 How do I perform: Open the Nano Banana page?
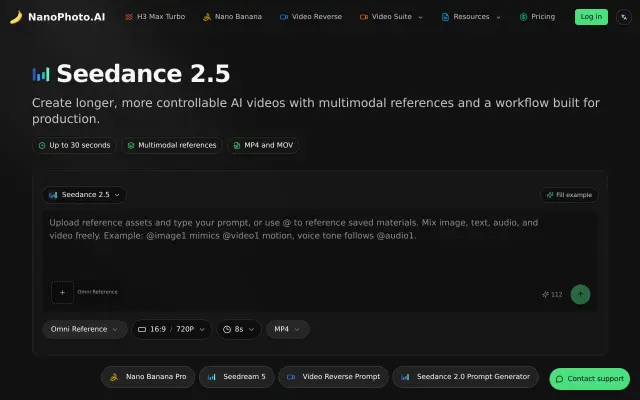pos(232,17)
